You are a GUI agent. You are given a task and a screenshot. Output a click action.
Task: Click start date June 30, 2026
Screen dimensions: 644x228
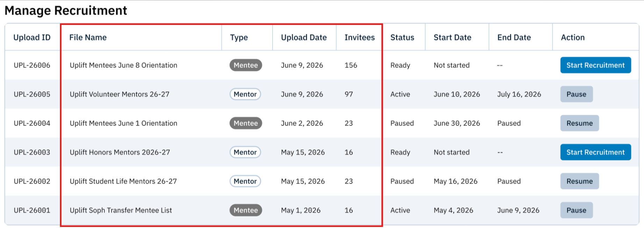[457, 123]
